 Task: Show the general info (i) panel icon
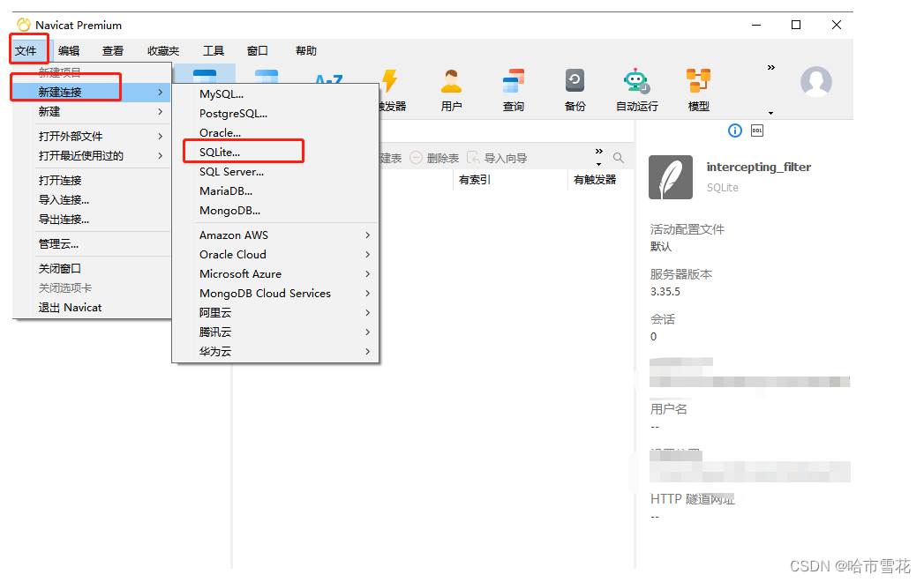[x=735, y=131]
